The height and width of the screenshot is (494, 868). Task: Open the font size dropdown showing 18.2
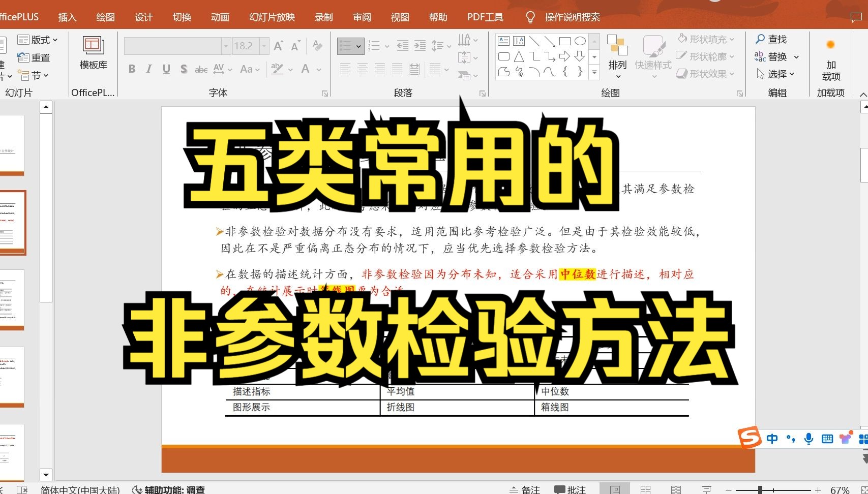(264, 45)
